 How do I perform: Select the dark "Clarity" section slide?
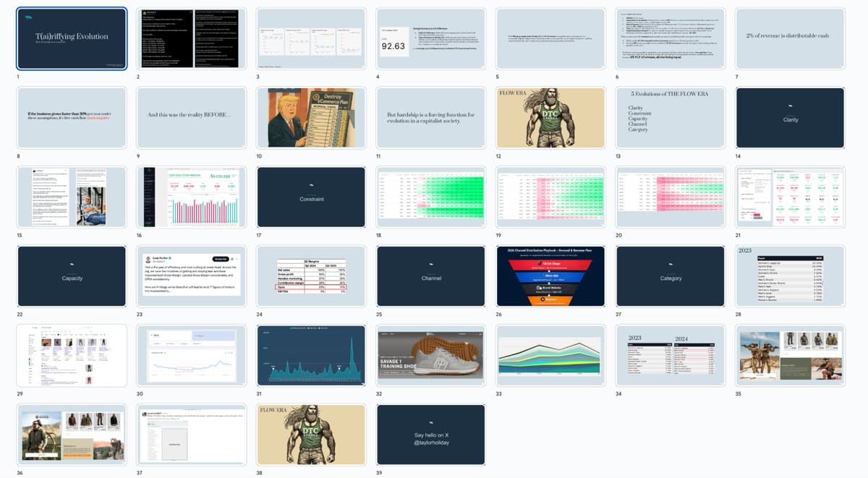coord(790,118)
